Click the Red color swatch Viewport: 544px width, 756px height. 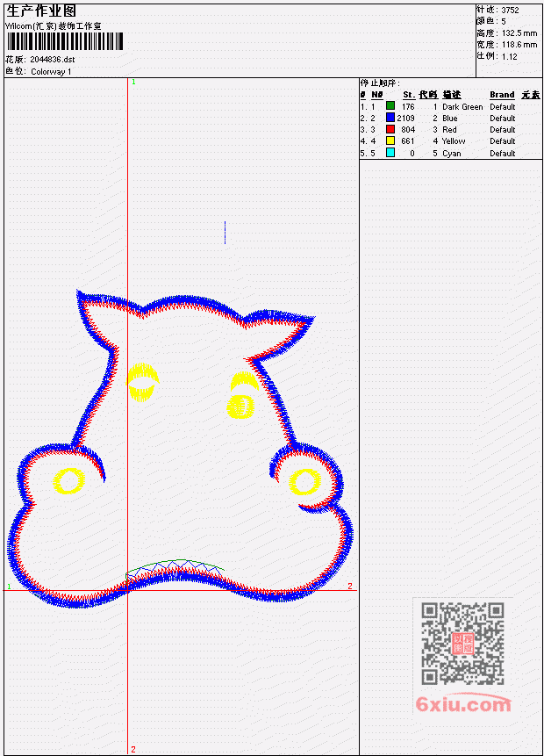click(x=390, y=129)
